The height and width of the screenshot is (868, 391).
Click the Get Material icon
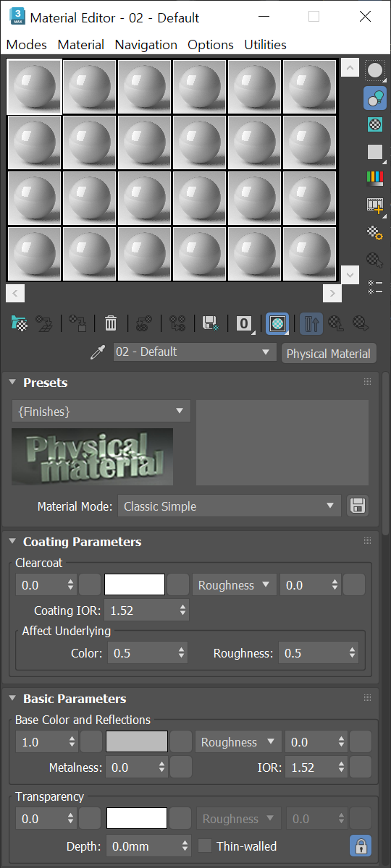pyautogui.click(x=20, y=323)
